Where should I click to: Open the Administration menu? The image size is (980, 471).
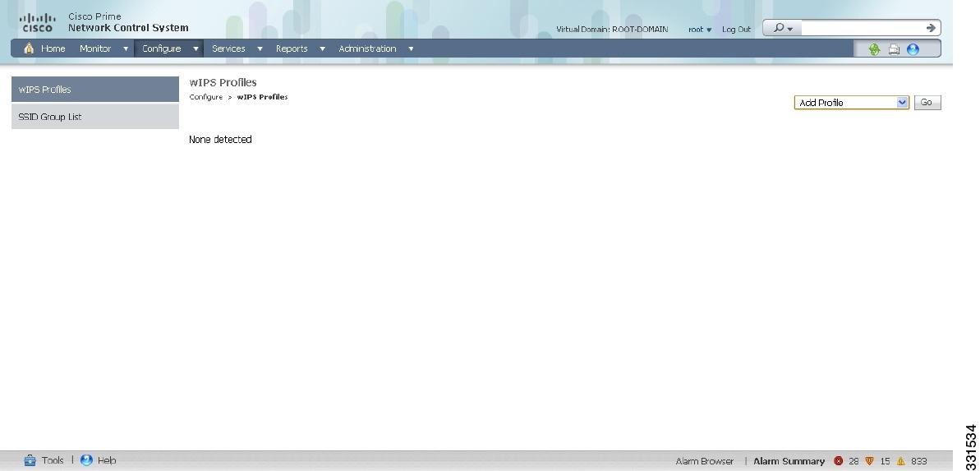[x=367, y=48]
